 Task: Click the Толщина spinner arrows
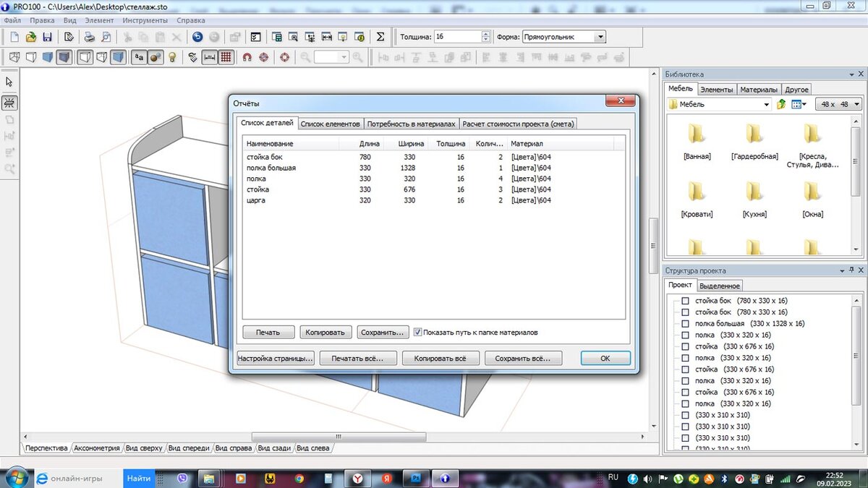point(485,37)
